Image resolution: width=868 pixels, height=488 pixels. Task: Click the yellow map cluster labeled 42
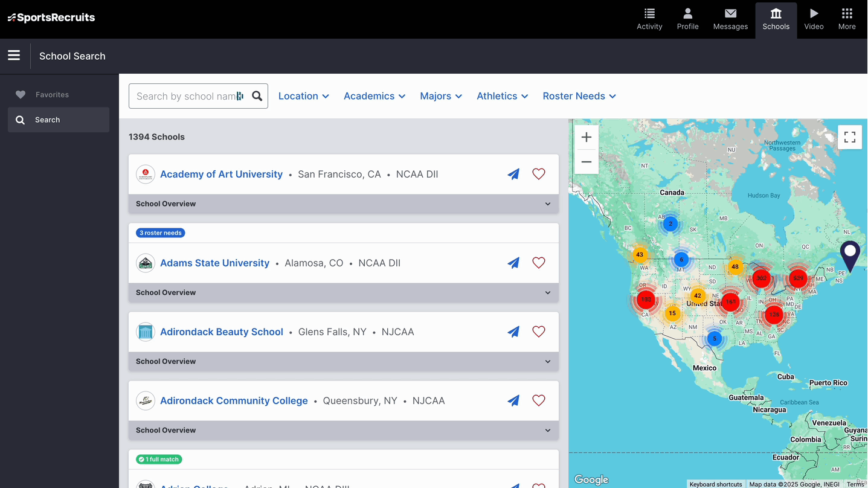click(x=698, y=295)
